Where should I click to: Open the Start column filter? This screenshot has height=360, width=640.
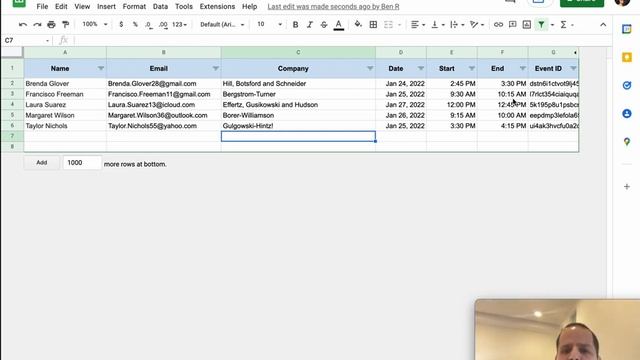tap(472, 69)
